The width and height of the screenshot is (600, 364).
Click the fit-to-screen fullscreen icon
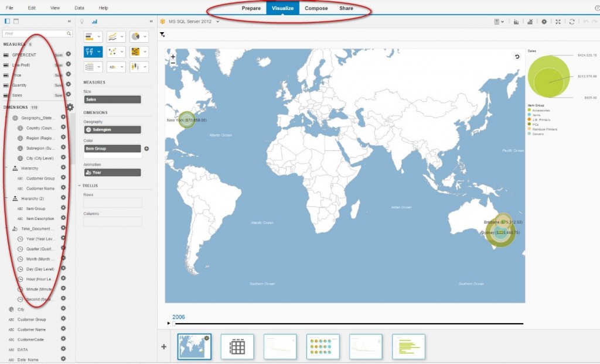pyautogui.click(x=558, y=22)
